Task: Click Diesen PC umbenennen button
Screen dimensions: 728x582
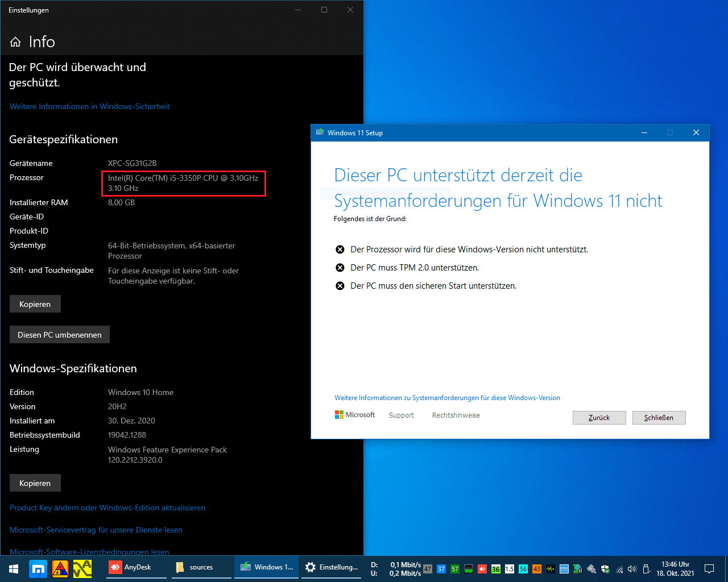Action: click(60, 335)
